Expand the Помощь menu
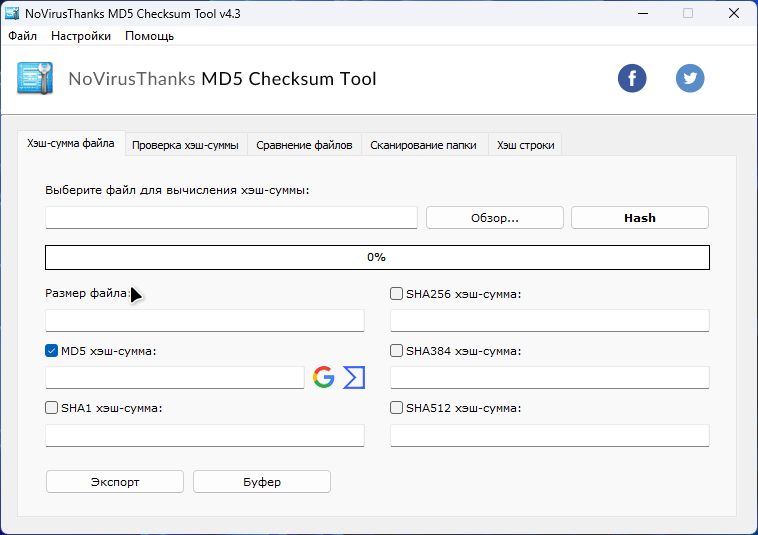Viewport: 758px width, 535px height. (149, 36)
